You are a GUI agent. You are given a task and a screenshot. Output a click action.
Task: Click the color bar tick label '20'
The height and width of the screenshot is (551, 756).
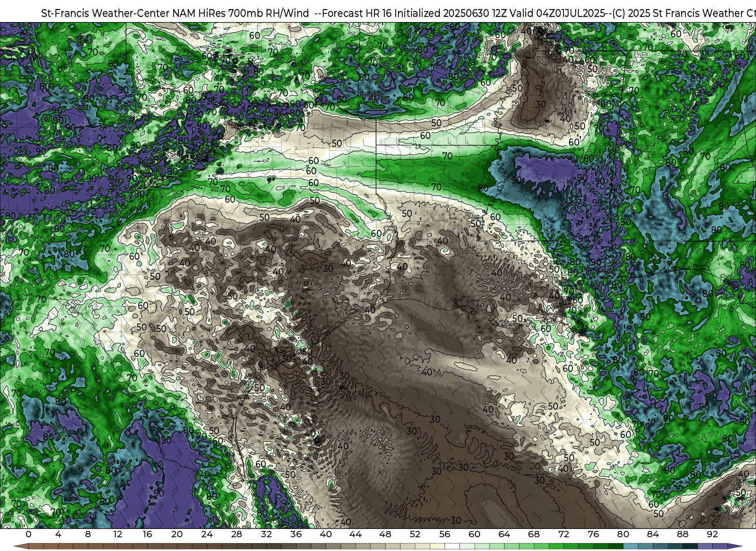177,534
